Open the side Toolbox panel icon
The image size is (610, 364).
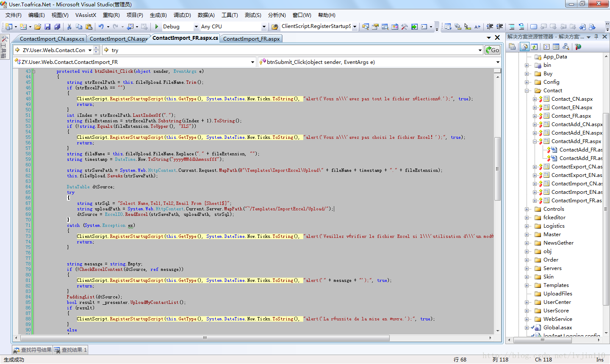pos(4,39)
